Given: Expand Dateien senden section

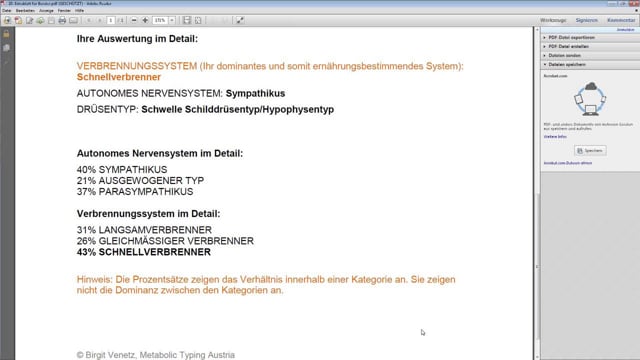Looking at the screenshot, I should [590, 56].
